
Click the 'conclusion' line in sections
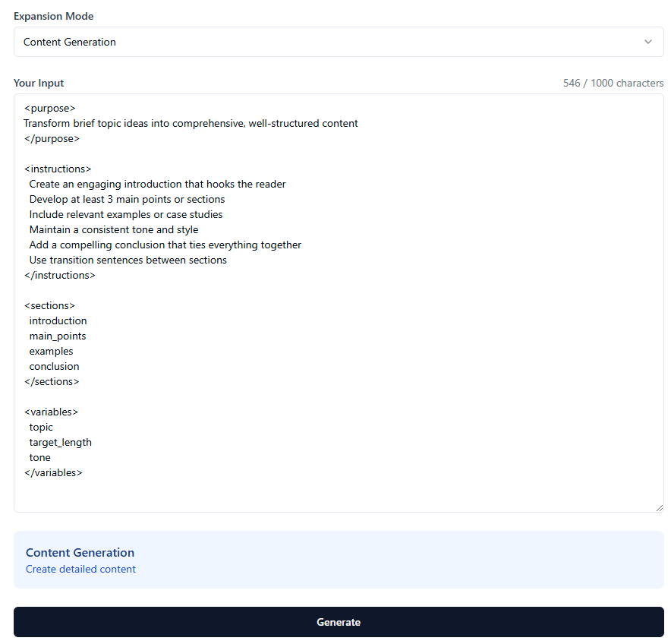pyautogui.click(x=54, y=367)
